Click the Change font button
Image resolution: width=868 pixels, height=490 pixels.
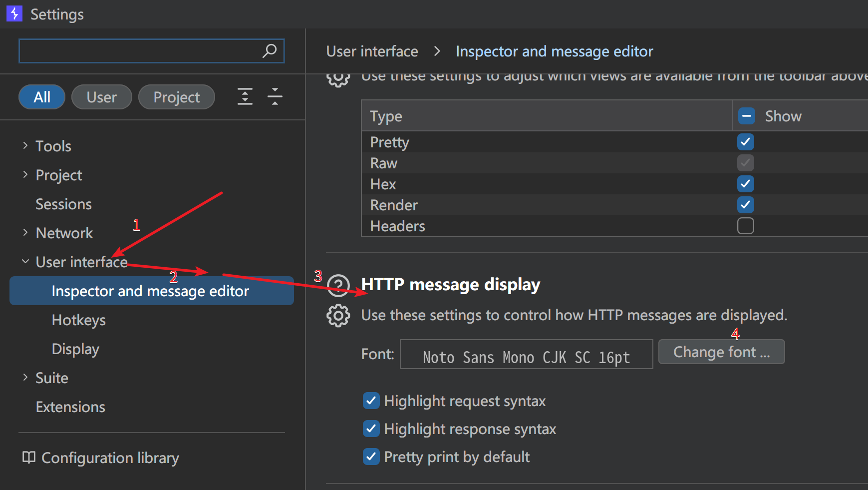[722, 352]
